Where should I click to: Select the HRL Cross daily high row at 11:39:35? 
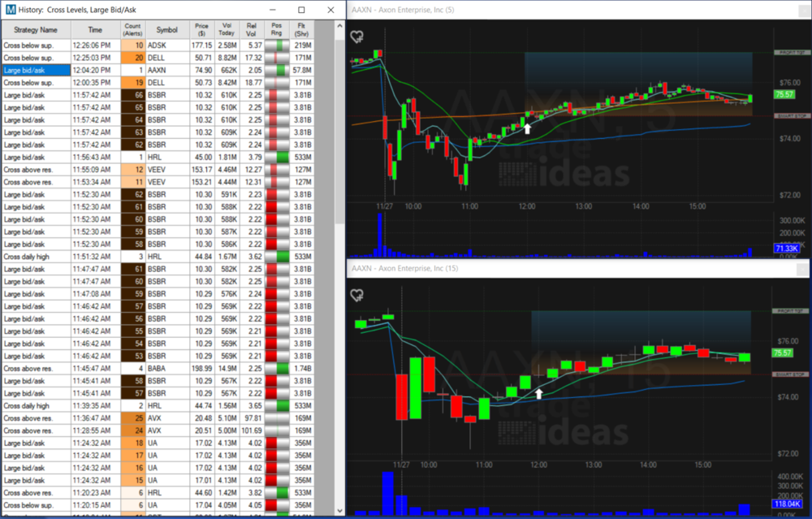click(158, 406)
